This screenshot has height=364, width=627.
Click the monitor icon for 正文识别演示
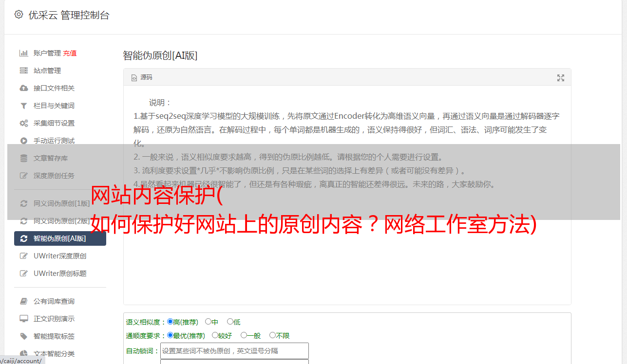click(x=23, y=319)
